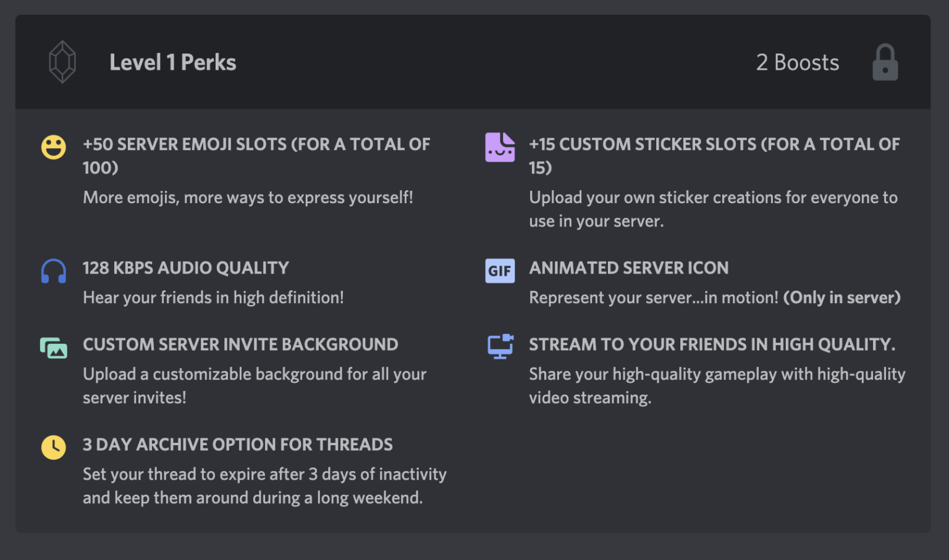Click the CUSTOM SERVER INVITE BACKGROUND label
This screenshot has height=560, width=949.
point(240,345)
